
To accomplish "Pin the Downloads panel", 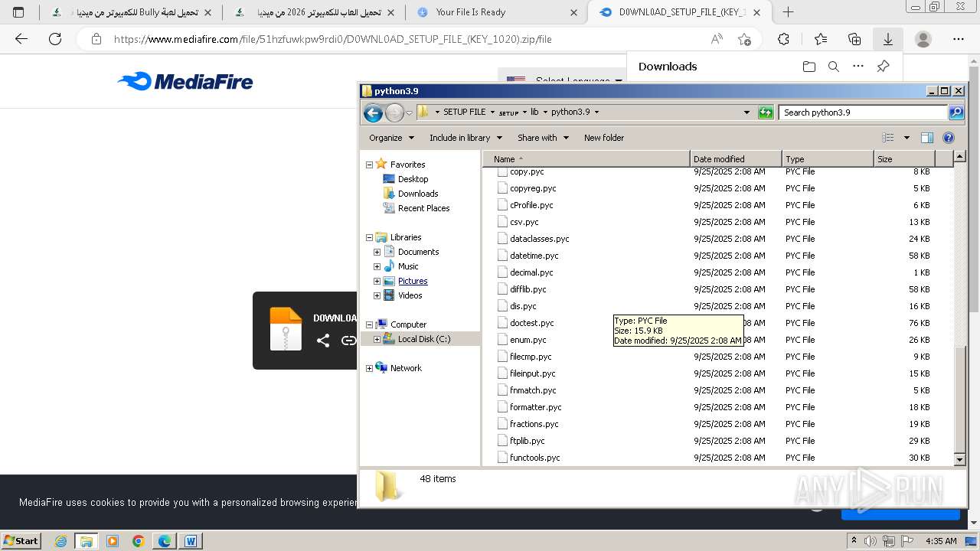I will click(x=883, y=67).
